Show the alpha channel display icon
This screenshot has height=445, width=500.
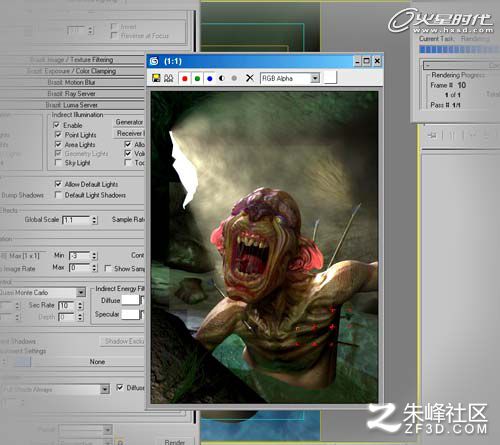pos(222,78)
